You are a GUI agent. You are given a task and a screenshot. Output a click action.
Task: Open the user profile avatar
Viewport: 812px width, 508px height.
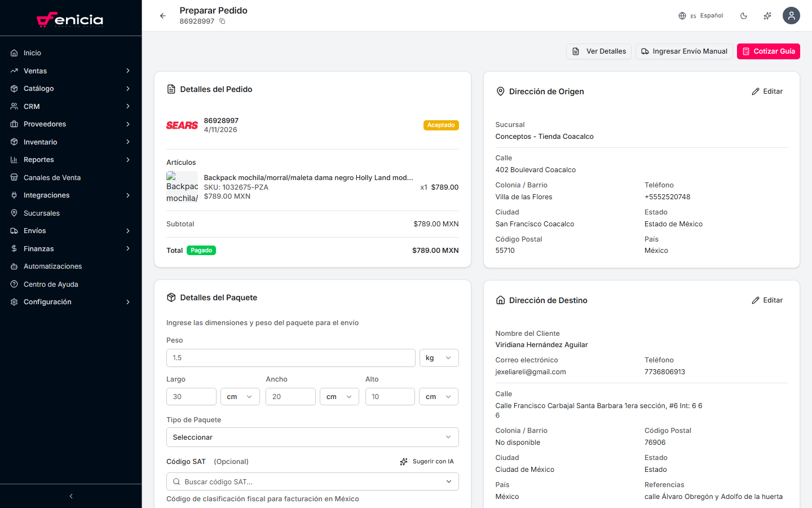click(791, 16)
